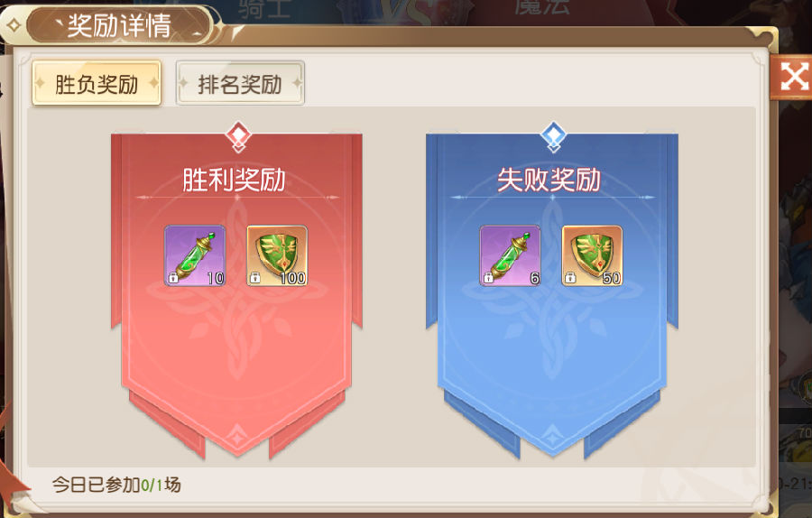
Task: Click the 今日已参加0/1场 counter text
Action: point(116,485)
